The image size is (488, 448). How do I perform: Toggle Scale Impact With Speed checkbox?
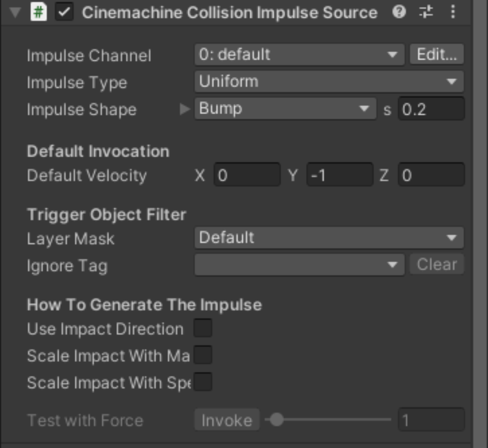(203, 382)
